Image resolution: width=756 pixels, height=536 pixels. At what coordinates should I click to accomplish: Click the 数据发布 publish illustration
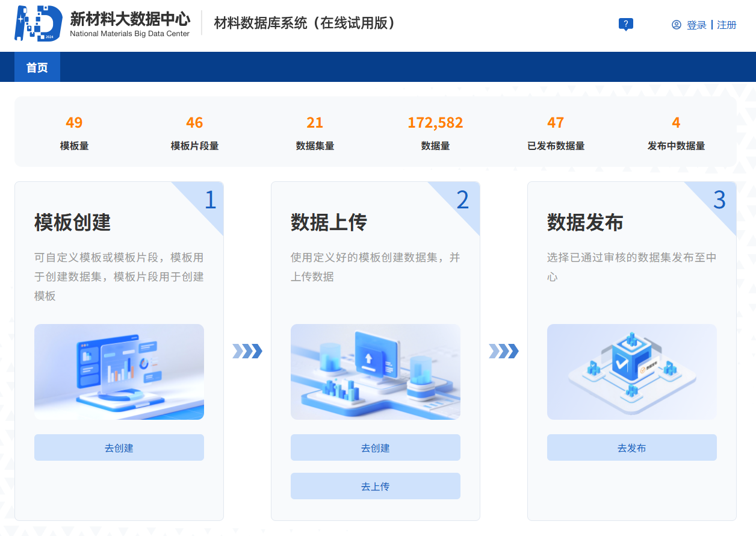[632, 372]
